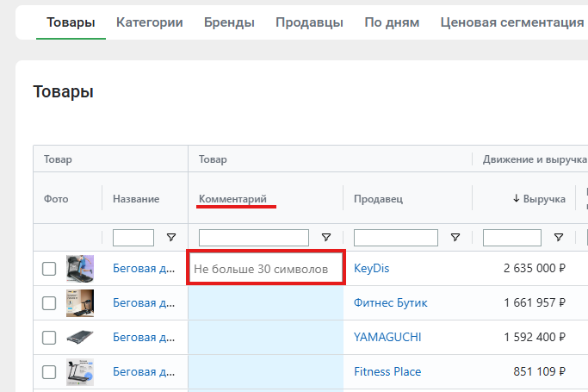Tick the checkbox for KeyDis row
The height and width of the screenshot is (392, 588).
pyautogui.click(x=49, y=269)
